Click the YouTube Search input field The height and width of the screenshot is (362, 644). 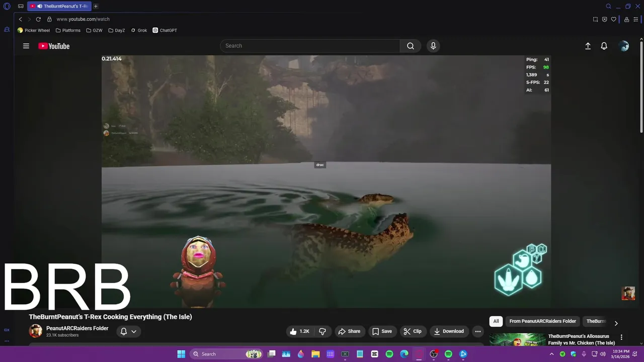coord(310,46)
